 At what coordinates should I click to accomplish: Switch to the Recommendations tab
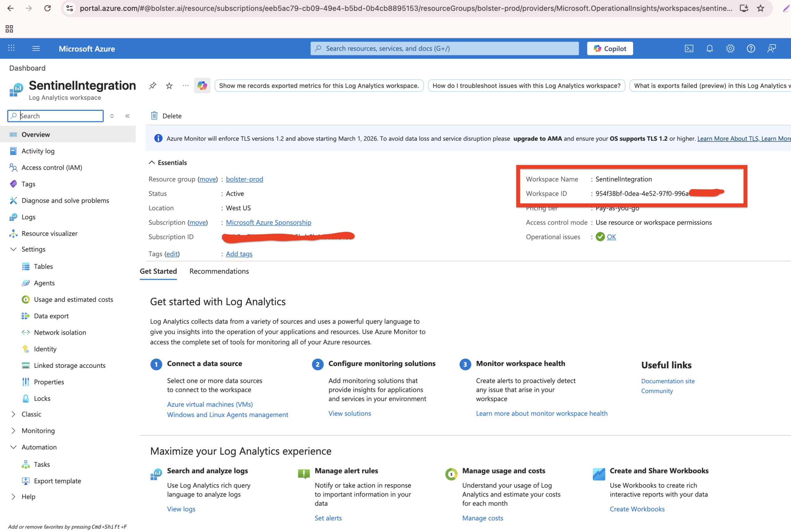(219, 271)
